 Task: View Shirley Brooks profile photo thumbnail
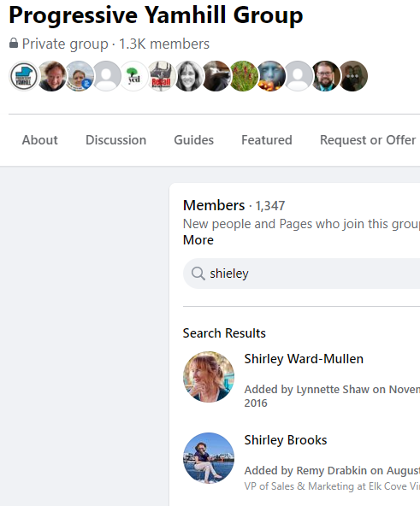coord(209,458)
